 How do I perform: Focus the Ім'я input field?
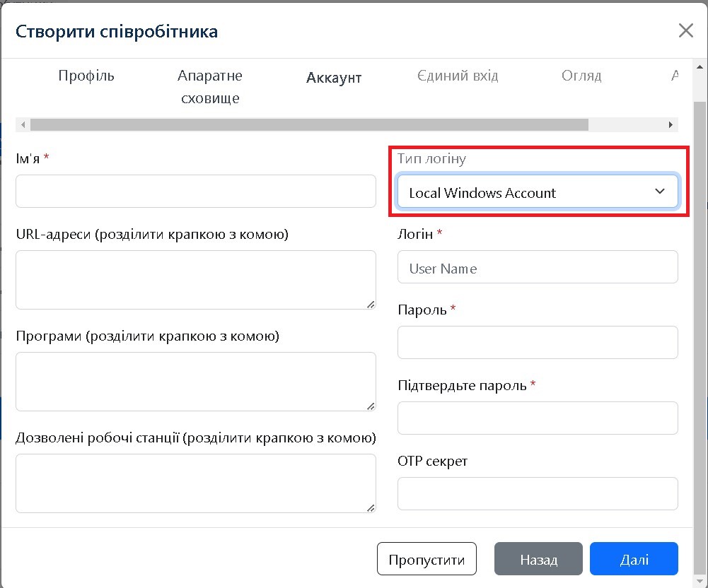tap(195, 192)
